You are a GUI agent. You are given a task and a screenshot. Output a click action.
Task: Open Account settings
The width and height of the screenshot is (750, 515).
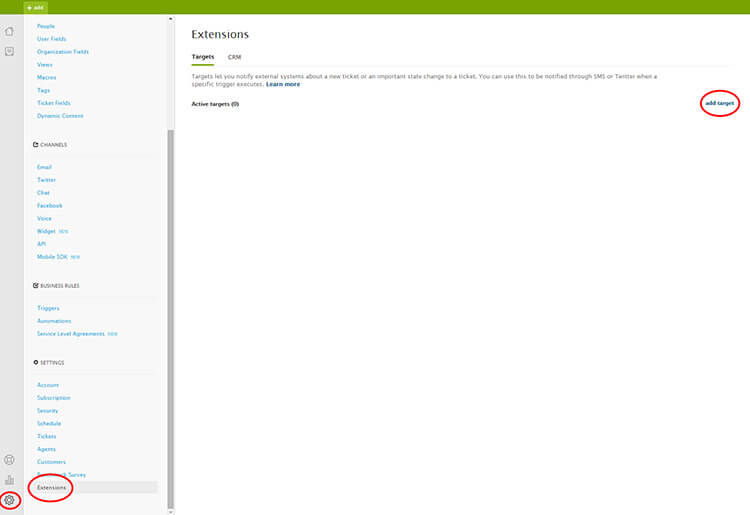tap(48, 385)
